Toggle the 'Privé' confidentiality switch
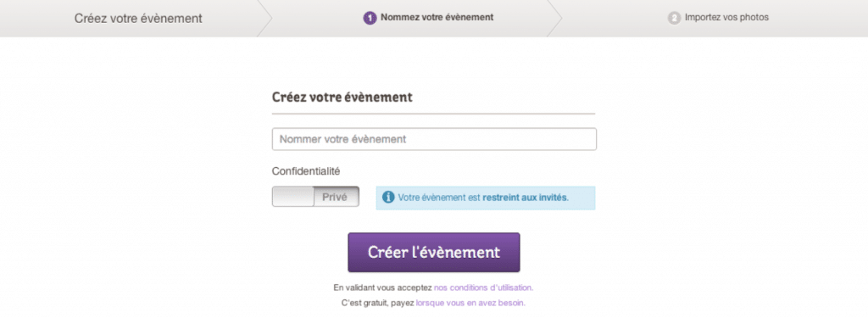Viewport: 868px width, 318px height. pyautogui.click(x=315, y=197)
